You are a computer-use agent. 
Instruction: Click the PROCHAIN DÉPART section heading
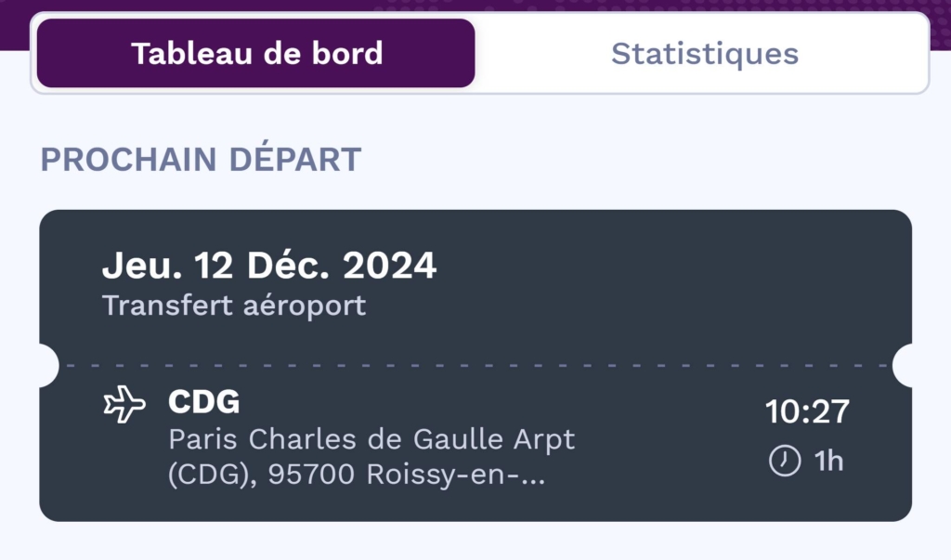(x=201, y=160)
